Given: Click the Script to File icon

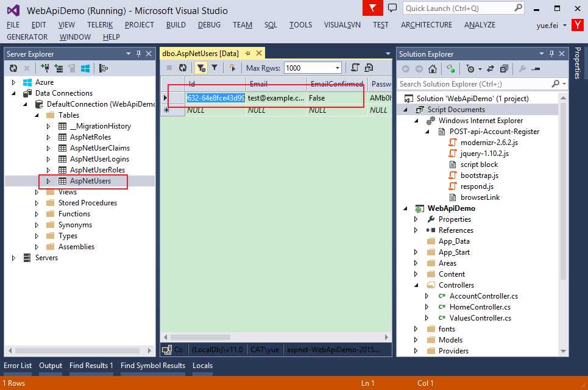Looking at the screenshot, I should tap(369, 68).
